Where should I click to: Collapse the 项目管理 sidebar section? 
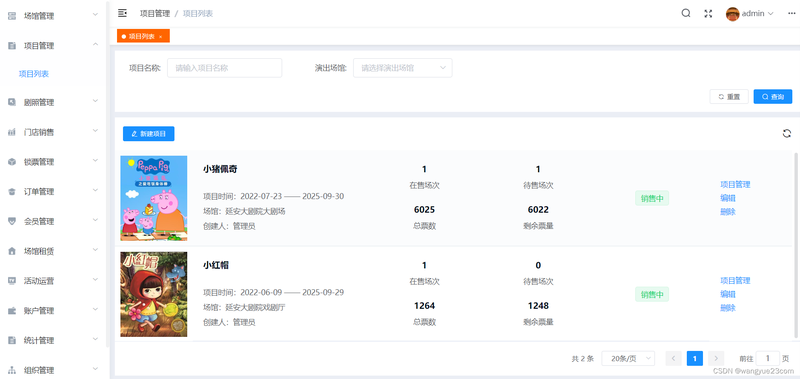point(53,46)
